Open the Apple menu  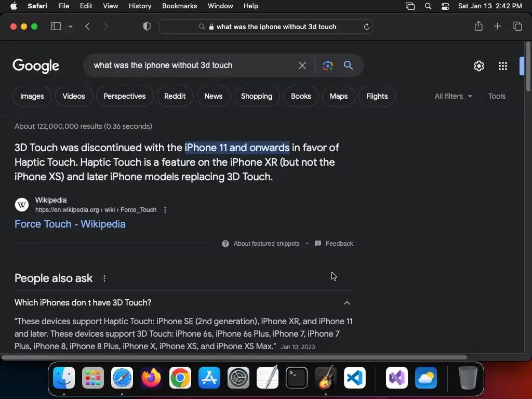14,6
